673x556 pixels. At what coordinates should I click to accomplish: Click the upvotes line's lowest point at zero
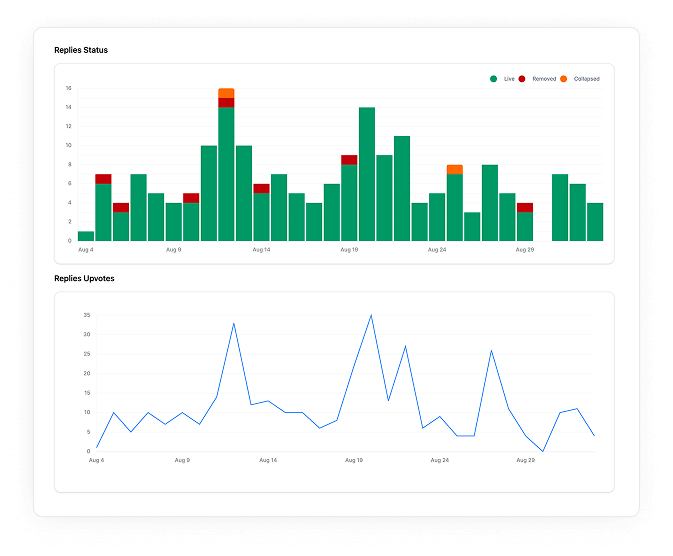(x=542, y=451)
